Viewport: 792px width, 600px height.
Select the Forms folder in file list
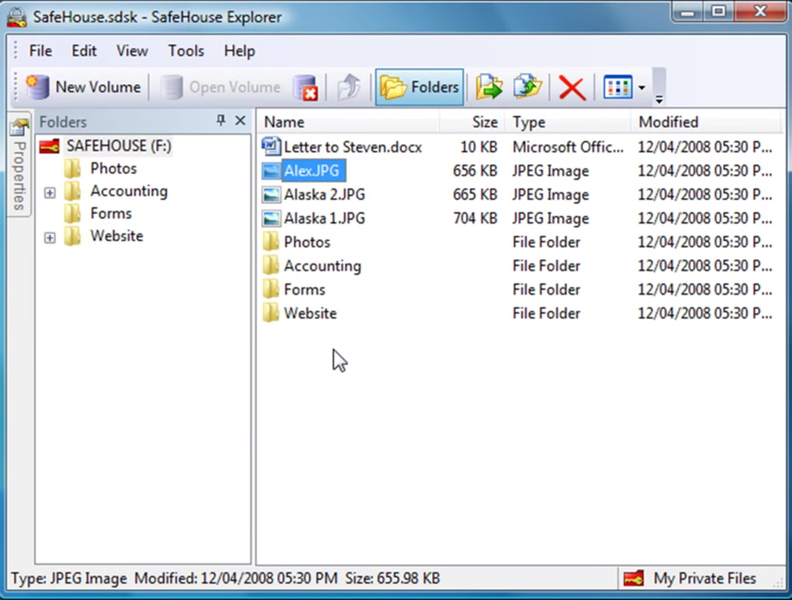click(305, 289)
